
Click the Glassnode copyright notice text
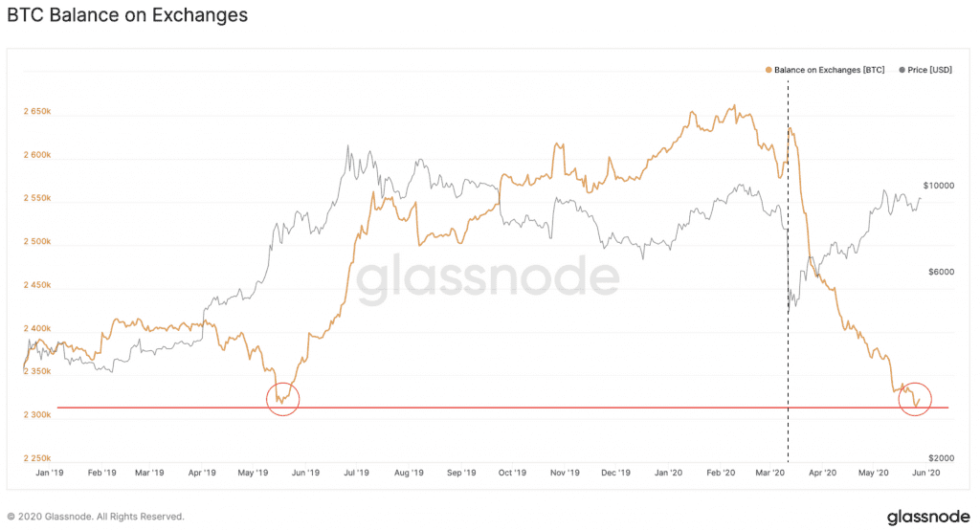[96, 517]
